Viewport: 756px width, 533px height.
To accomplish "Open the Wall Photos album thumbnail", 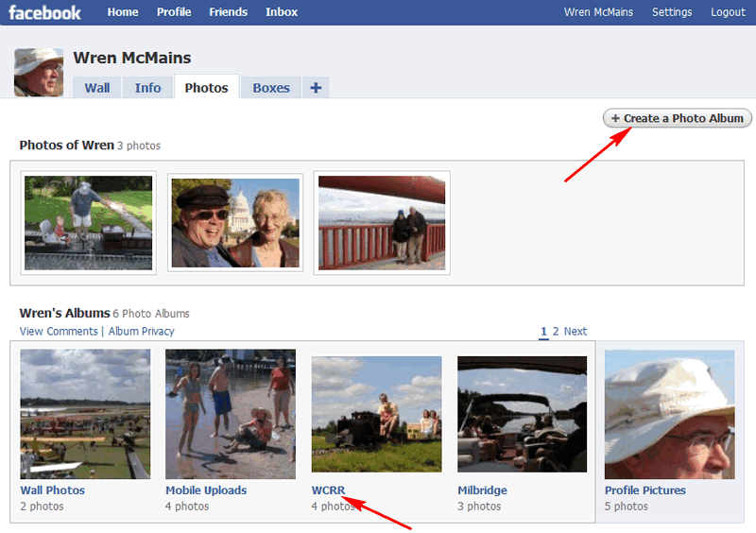I will coord(85,414).
